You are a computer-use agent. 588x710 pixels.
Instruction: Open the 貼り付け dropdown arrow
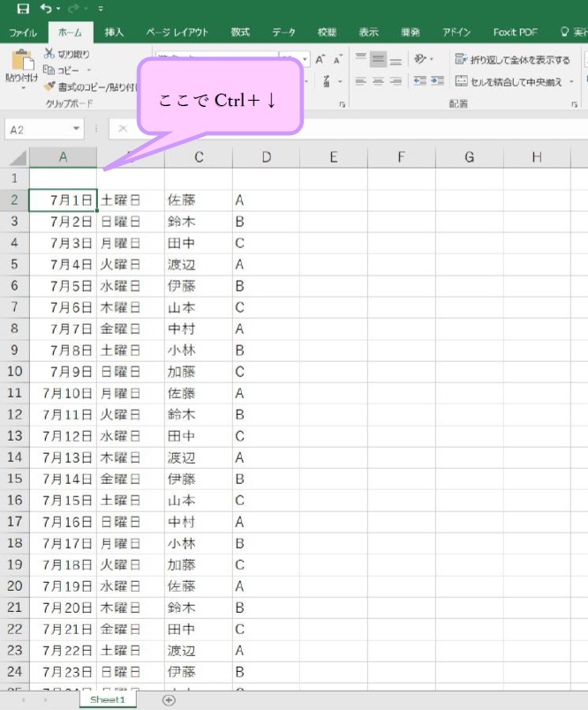(x=23, y=87)
